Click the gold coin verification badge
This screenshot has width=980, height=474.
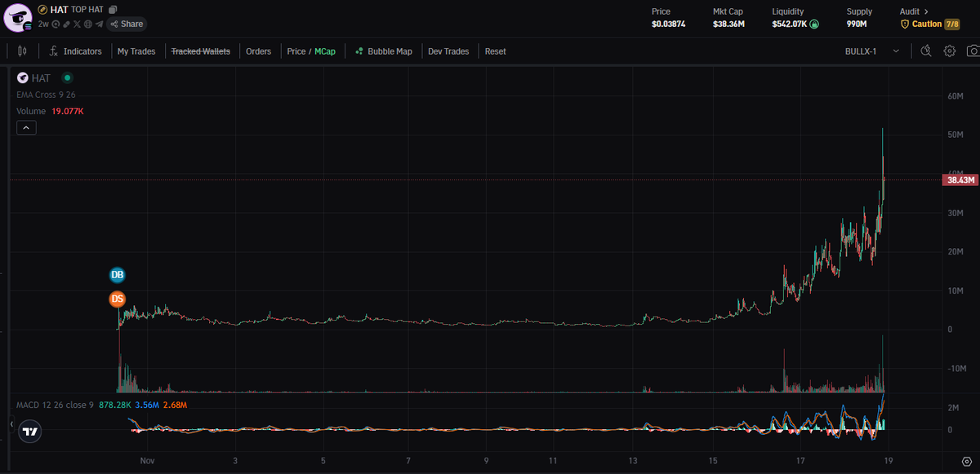coord(42,9)
